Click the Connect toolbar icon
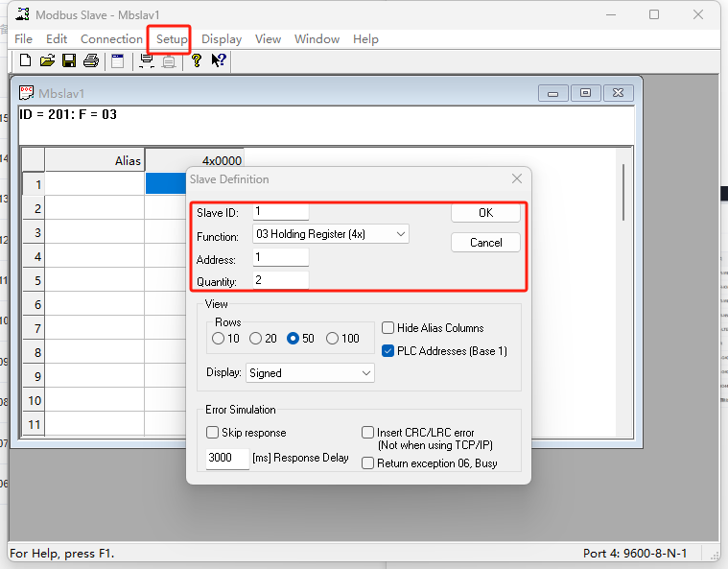Screen dimensions: 728x569 (x=147, y=60)
